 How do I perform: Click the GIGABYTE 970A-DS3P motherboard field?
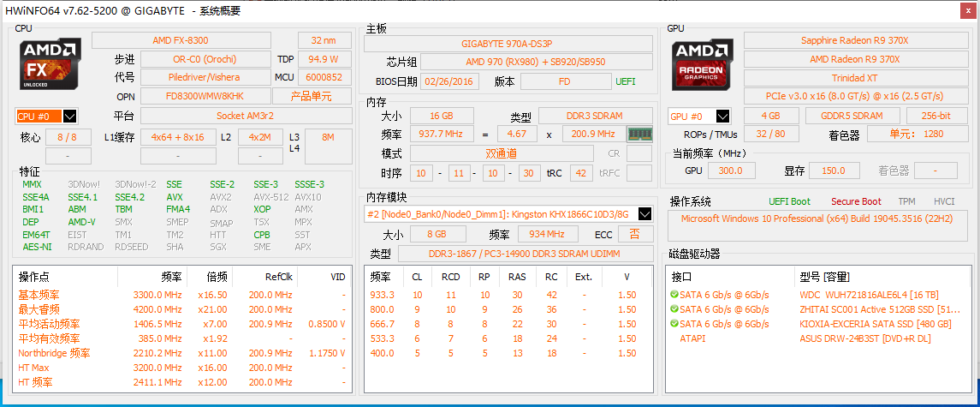pyautogui.click(x=507, y=43)
